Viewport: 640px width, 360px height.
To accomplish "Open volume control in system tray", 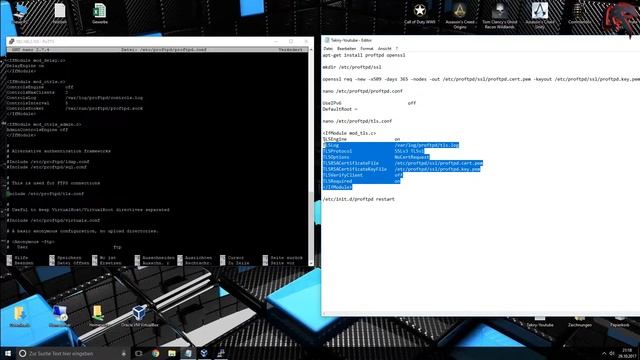I will (612, 353).
